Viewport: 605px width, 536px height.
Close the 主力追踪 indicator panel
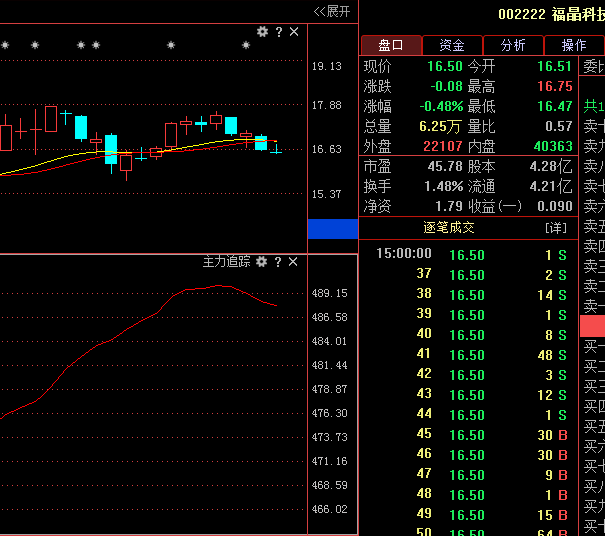293,262
